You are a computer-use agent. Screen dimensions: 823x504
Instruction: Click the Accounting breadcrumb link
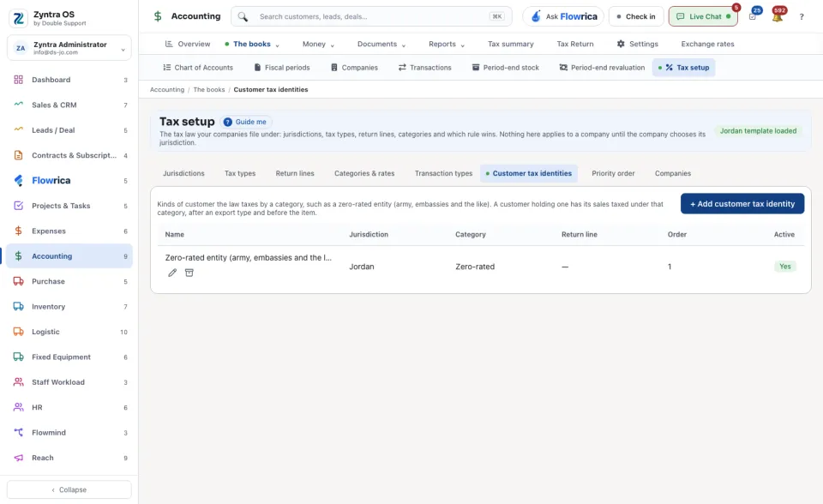click(x=167, y=90)
